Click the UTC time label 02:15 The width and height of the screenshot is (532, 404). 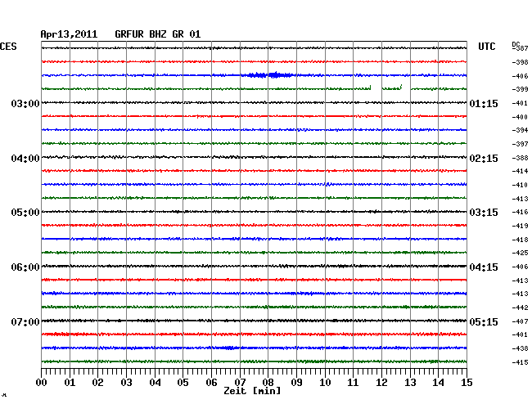pos(484,159)
